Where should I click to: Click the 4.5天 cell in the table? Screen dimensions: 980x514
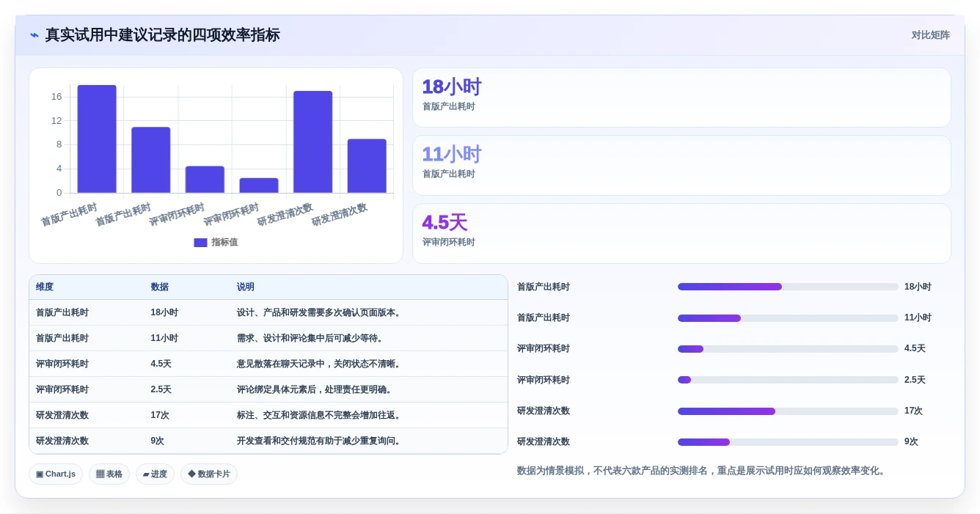coord(161,364)
